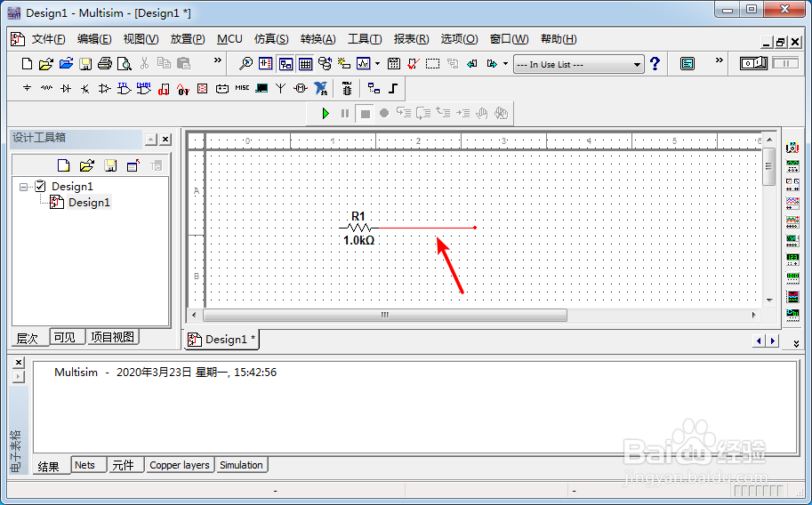Image resolution: width=812 pixels, height=505 pixels.
Task: Open the dropdown arrow after forward-annotate icon
Action: click(505, 64)
